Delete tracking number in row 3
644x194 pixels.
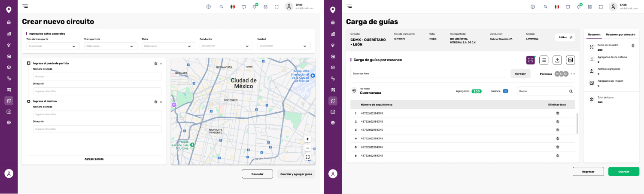pos(557,130)
